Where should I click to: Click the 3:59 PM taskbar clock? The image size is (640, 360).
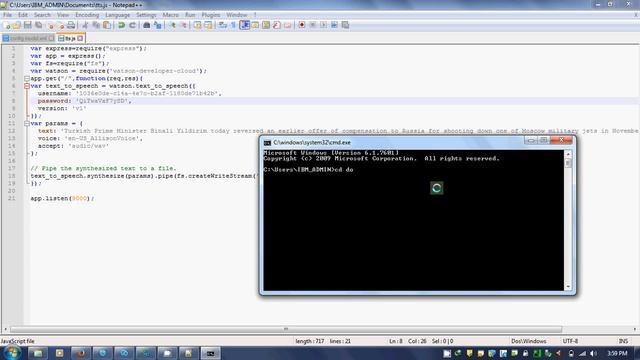[617, 353]
